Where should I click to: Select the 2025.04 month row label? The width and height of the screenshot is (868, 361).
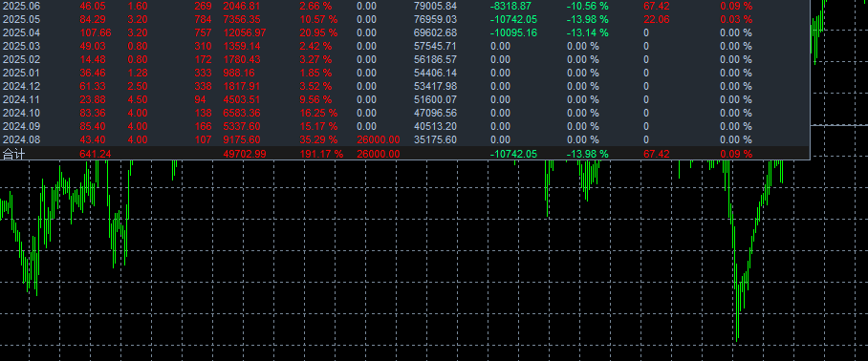click(22, 32)
